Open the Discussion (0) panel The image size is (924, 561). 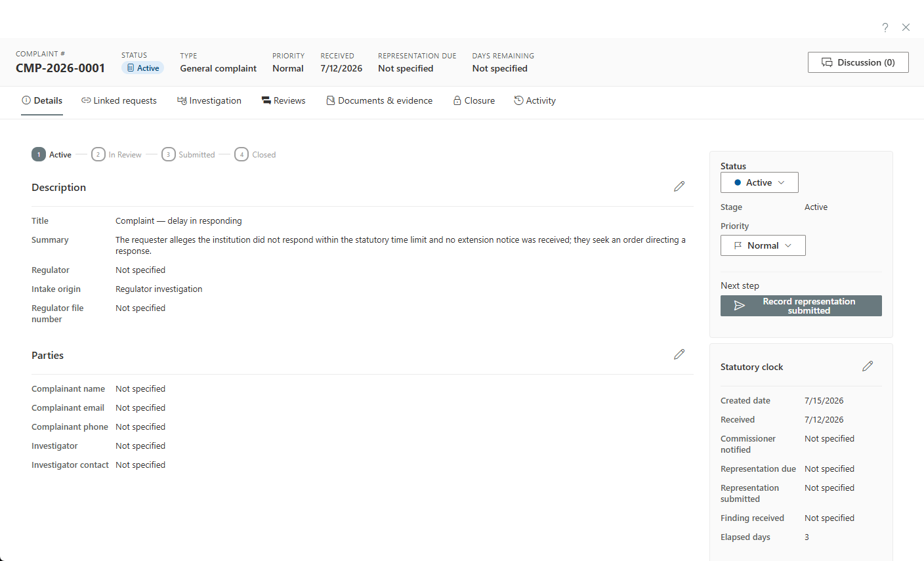pos(858,62)
